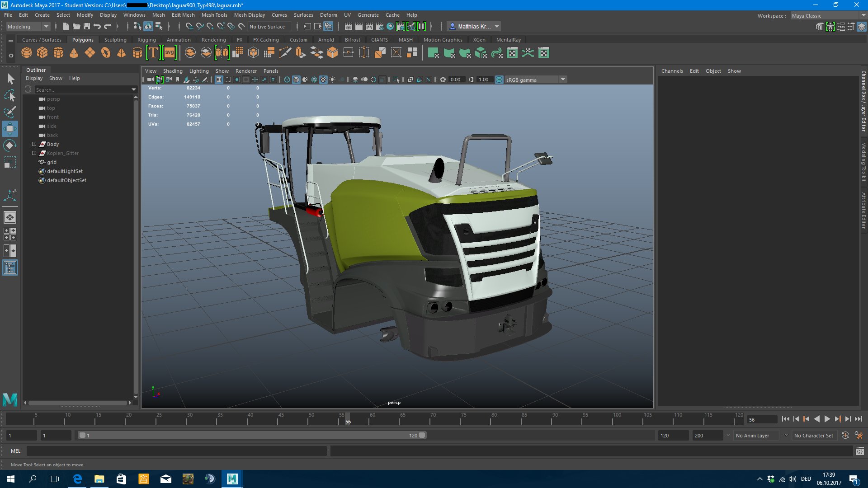Image resolution: width=868 pixels, height=488 pixels.
Task: Toggle the auto keyframe button
Action: [845, 436]
